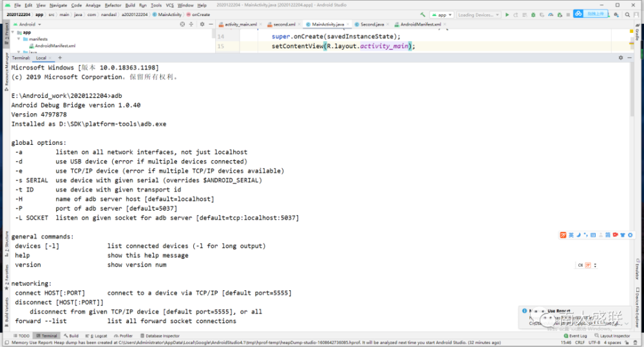
Task: Close the MainActivity.java editor tab
Action: pyautogui.click(x=348, y=24)
